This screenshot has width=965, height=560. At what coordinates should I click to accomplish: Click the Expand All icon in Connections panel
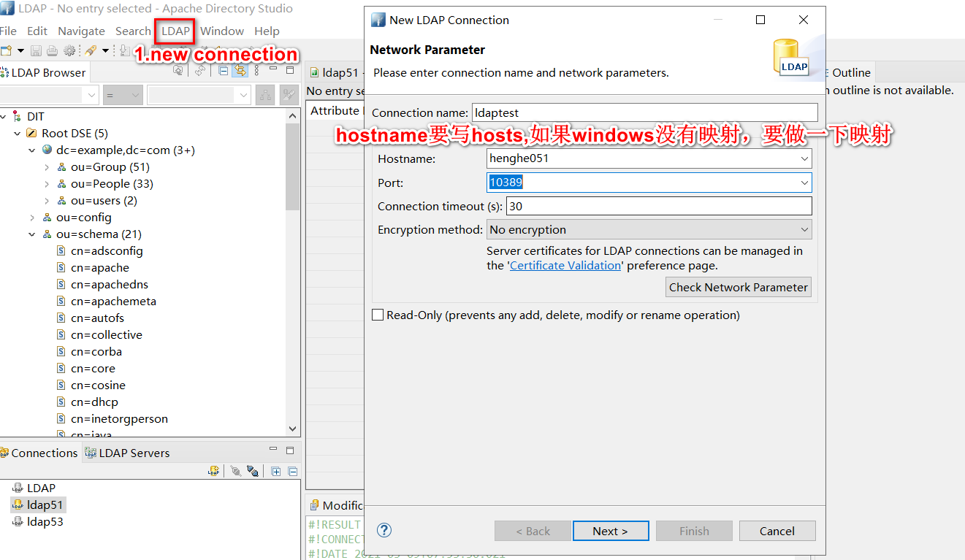(x=276, y=471)
